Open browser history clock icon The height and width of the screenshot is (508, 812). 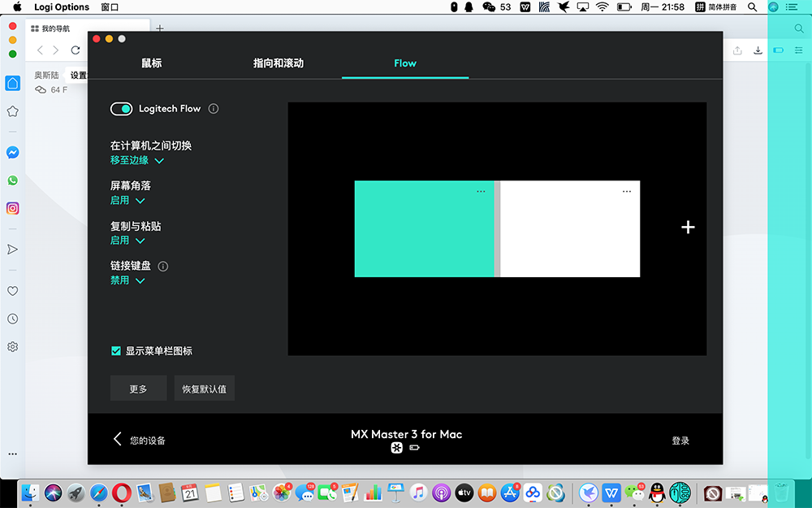[x=13, y=319]
